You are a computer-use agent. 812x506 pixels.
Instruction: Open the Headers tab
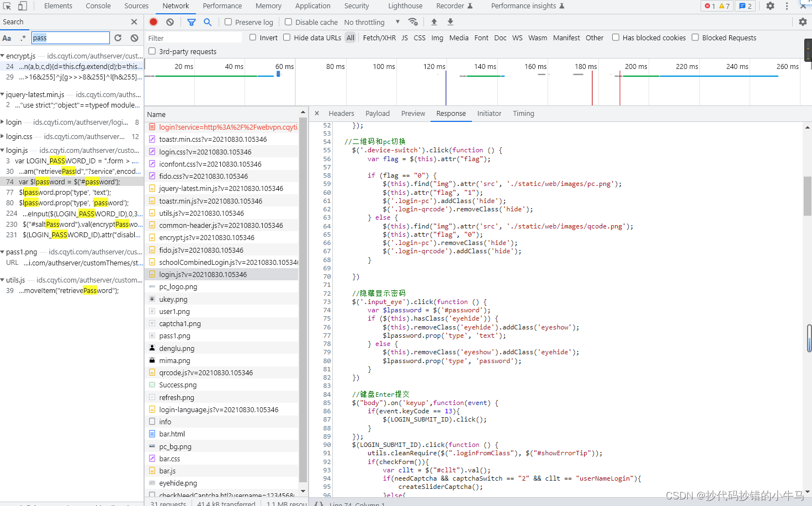click(341, 114)
